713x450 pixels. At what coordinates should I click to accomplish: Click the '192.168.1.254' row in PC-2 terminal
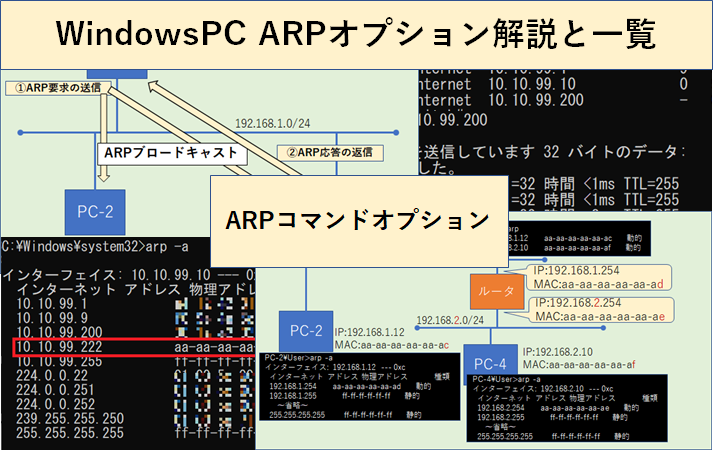350,386
